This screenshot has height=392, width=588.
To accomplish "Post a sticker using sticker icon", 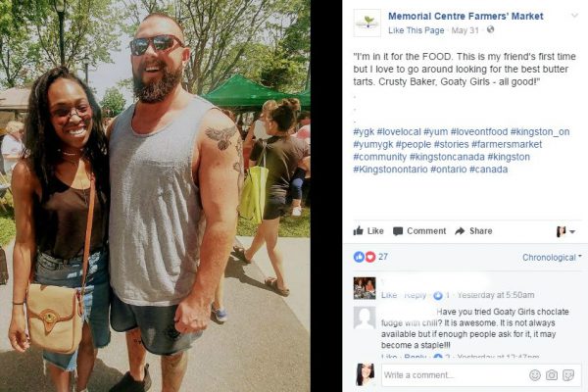I will click(568, 374).
